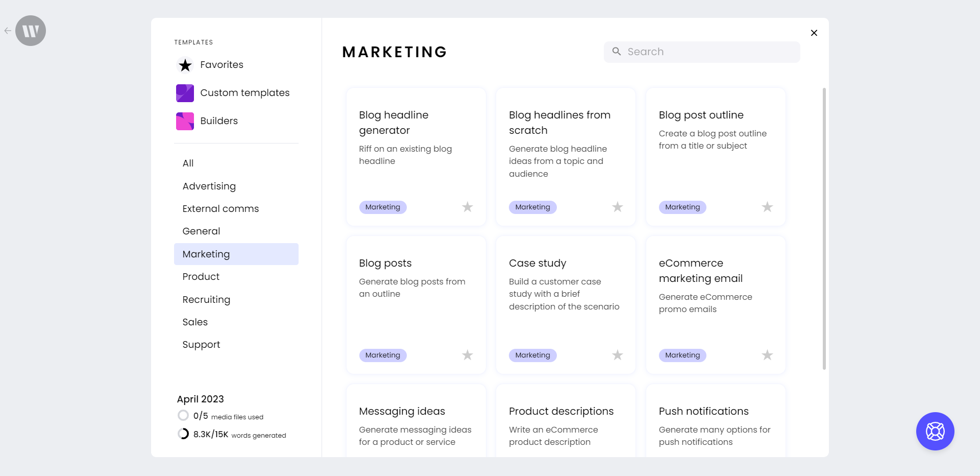Click Marketing tag on Case study card
Screen dimensions: 980x476
click(532, 355)
